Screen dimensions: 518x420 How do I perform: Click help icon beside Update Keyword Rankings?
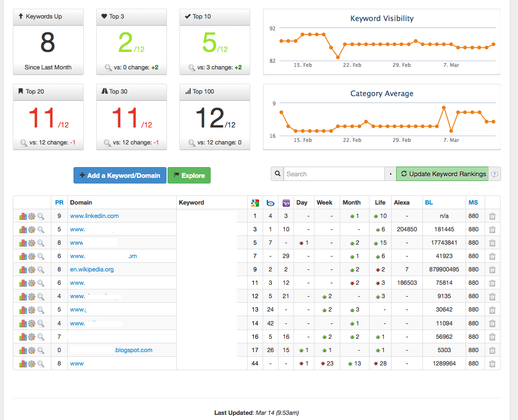point(494,174)
